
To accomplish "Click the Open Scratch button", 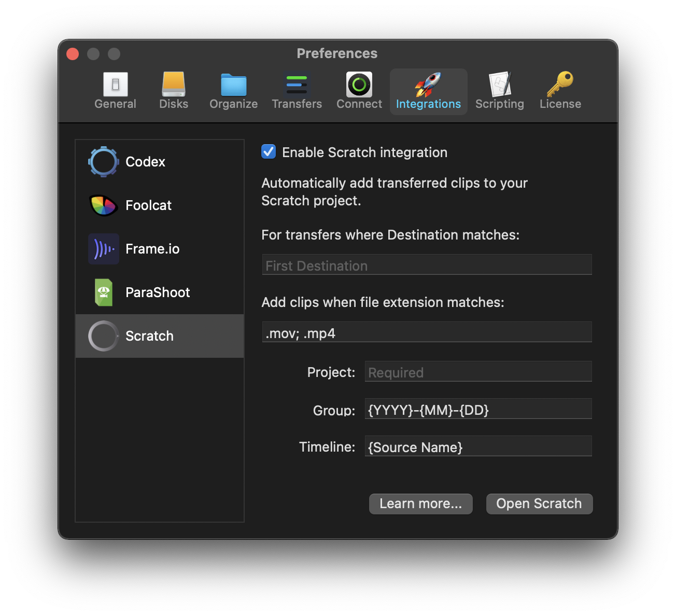I will click(x=539, y=504).
